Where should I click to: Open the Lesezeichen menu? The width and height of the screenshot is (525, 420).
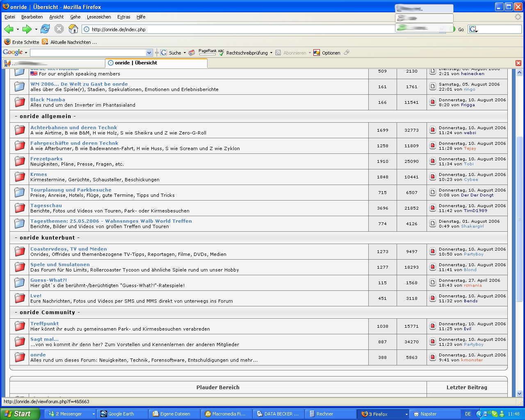point(99,17)
